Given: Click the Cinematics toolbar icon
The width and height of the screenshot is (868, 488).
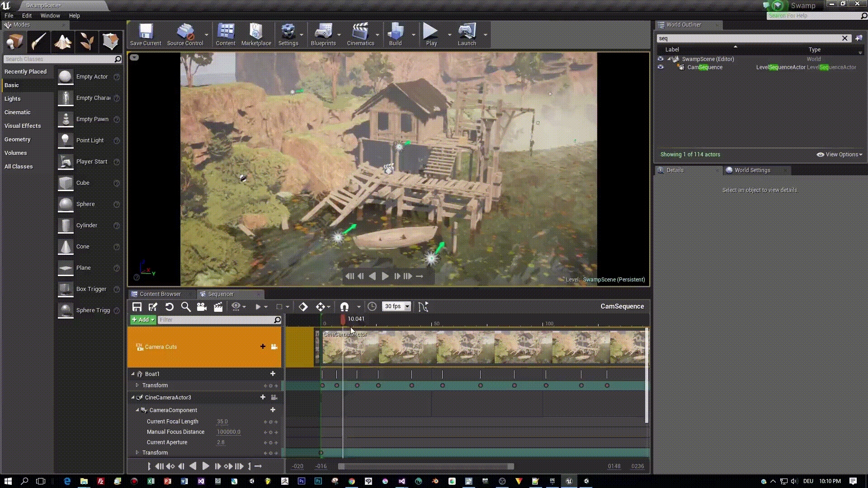Looking at the screenshot, I should coord(361,34).
